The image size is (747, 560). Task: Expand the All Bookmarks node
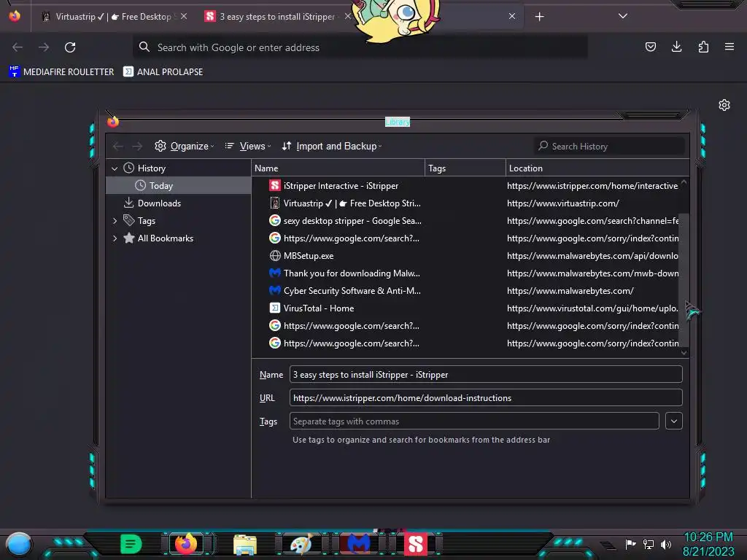[115, 238]
